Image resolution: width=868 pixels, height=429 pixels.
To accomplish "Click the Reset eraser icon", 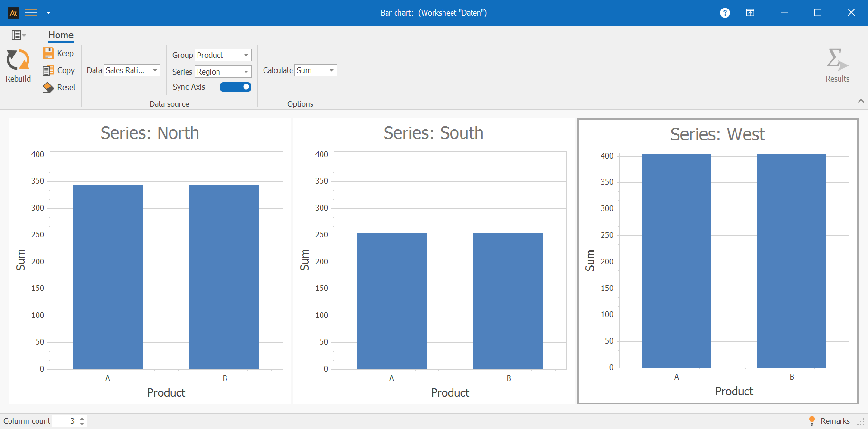I will click(x=48, y=87).
